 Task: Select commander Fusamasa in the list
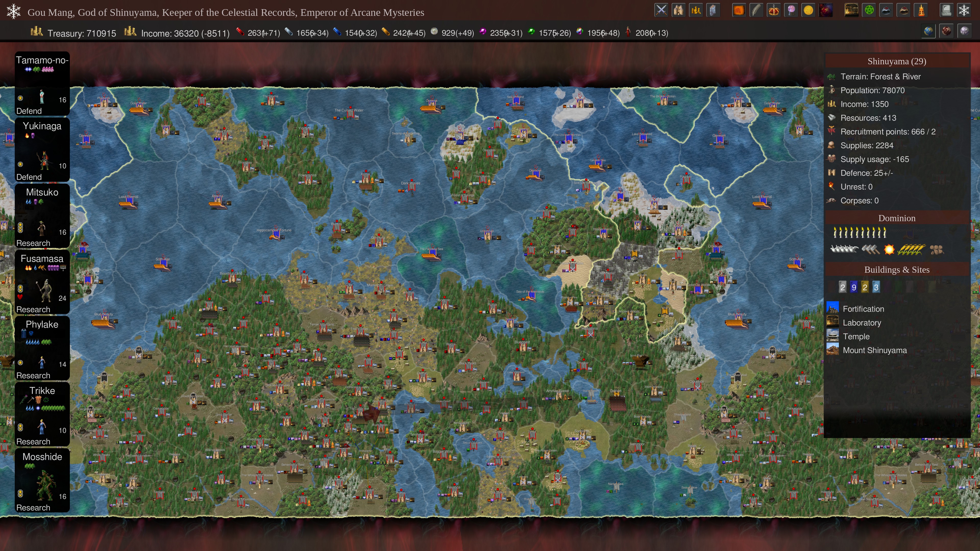(42, 281)
